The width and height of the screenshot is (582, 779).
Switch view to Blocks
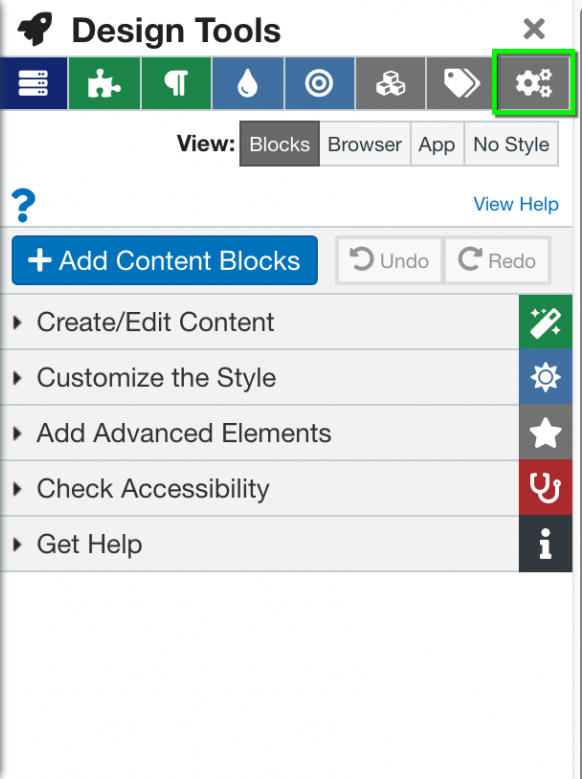coord(279,144)
